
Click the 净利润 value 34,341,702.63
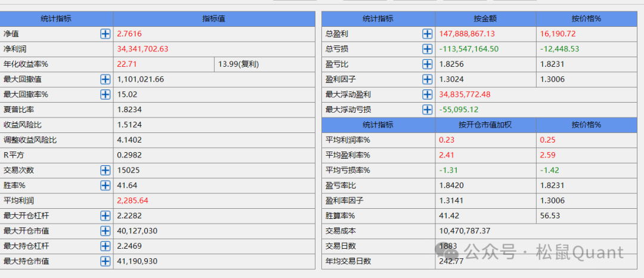coord(143,49)
